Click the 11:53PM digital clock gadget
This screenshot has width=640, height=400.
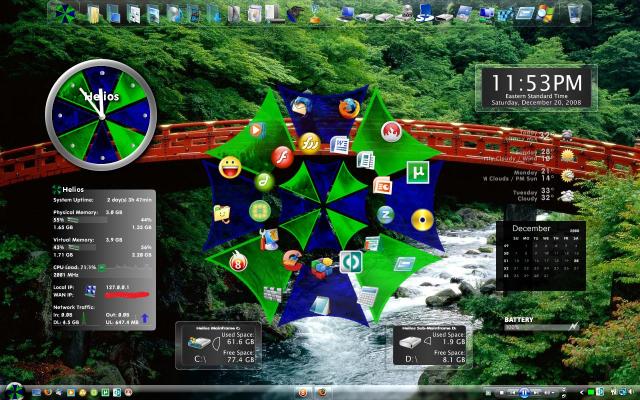[537, 88]
